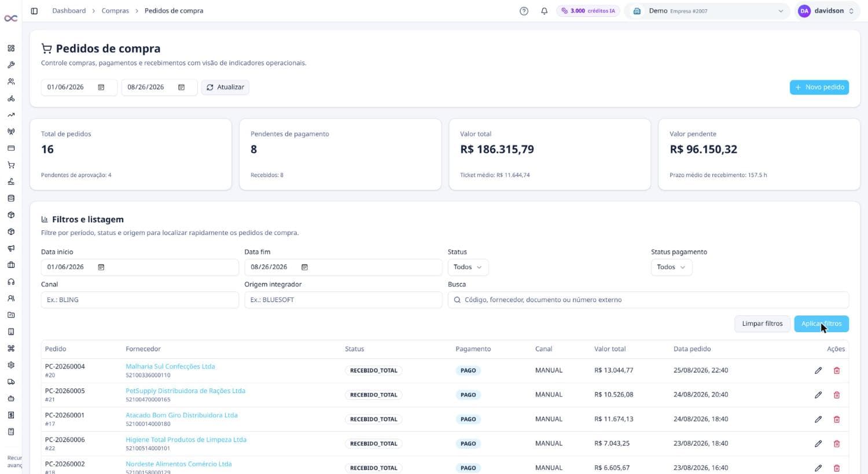The image size is (868, 474).
Task: Open the folder sidebar icon
Action: tap(11, 315)
